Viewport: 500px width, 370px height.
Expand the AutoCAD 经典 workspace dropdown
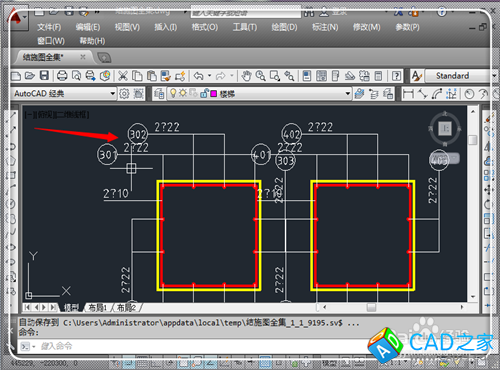(x=113, y=94)
